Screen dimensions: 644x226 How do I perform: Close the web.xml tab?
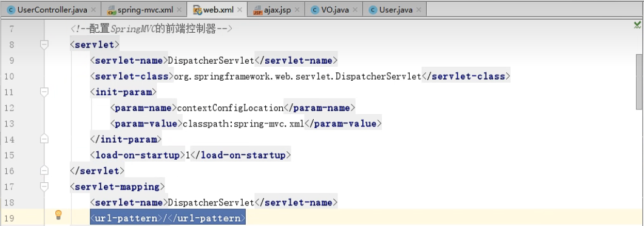[x=240, y=10]
